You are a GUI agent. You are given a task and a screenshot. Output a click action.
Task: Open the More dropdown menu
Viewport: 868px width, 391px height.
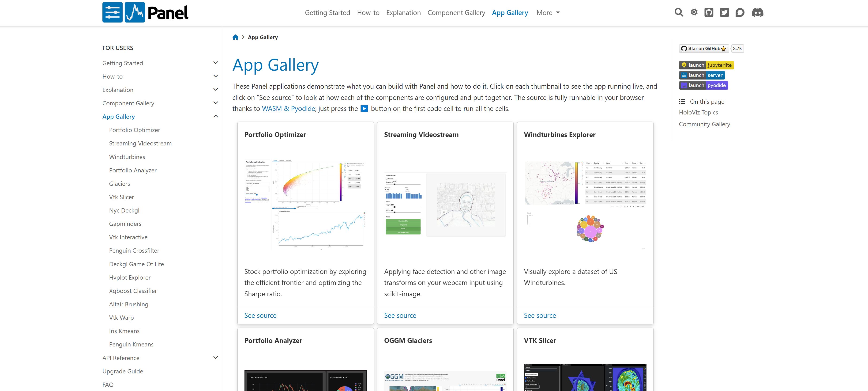[548, 13]
